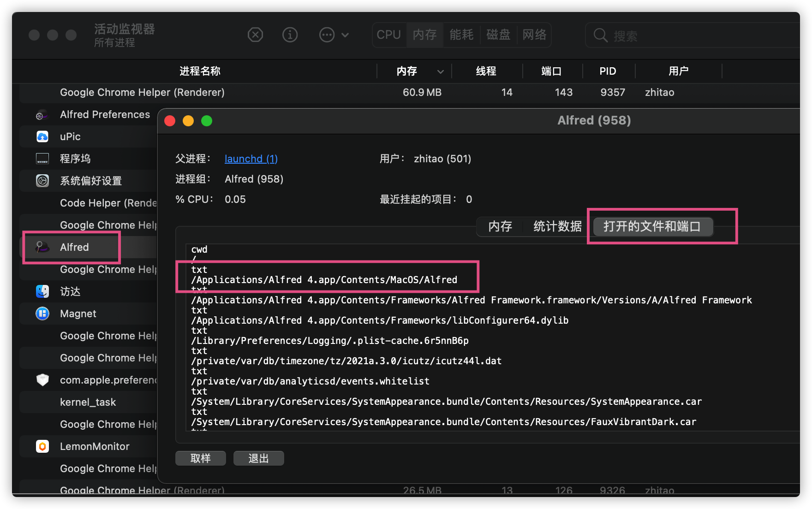Close the Alfred (958) info window
Screen dimensions: 812x509
[170, 121]
